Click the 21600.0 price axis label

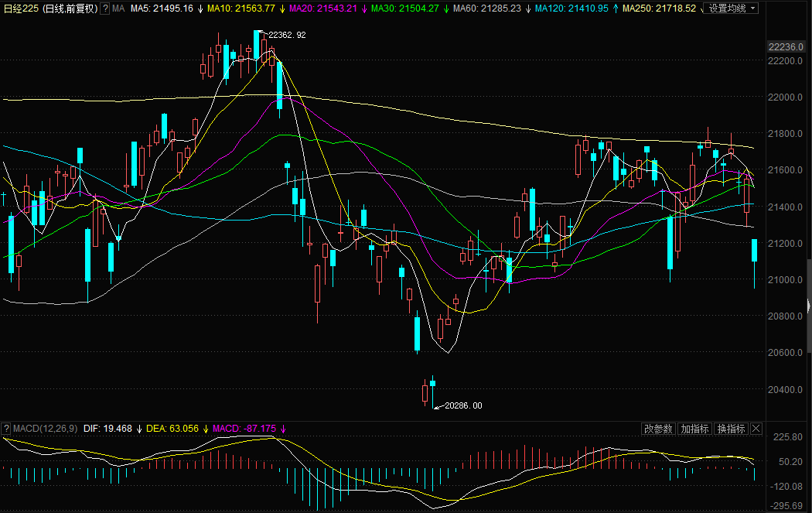click(786, 170)
